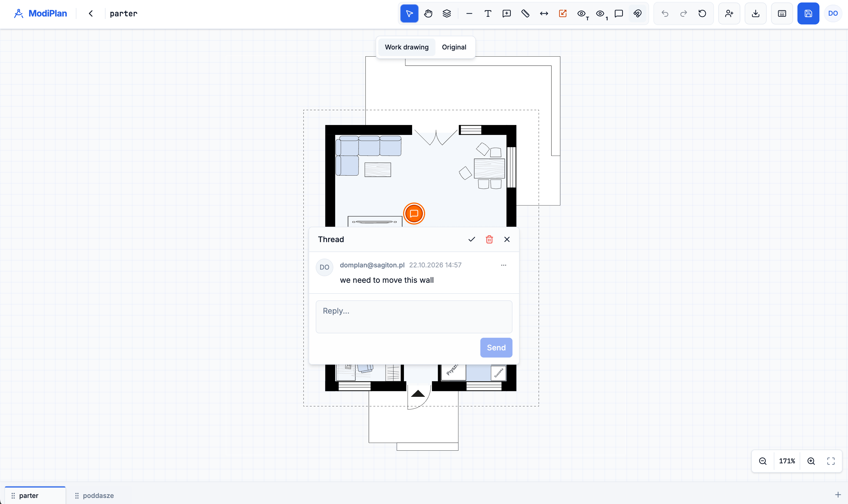Fit drawing to screen
Screen dimensions: 848x504
(831, 461)
